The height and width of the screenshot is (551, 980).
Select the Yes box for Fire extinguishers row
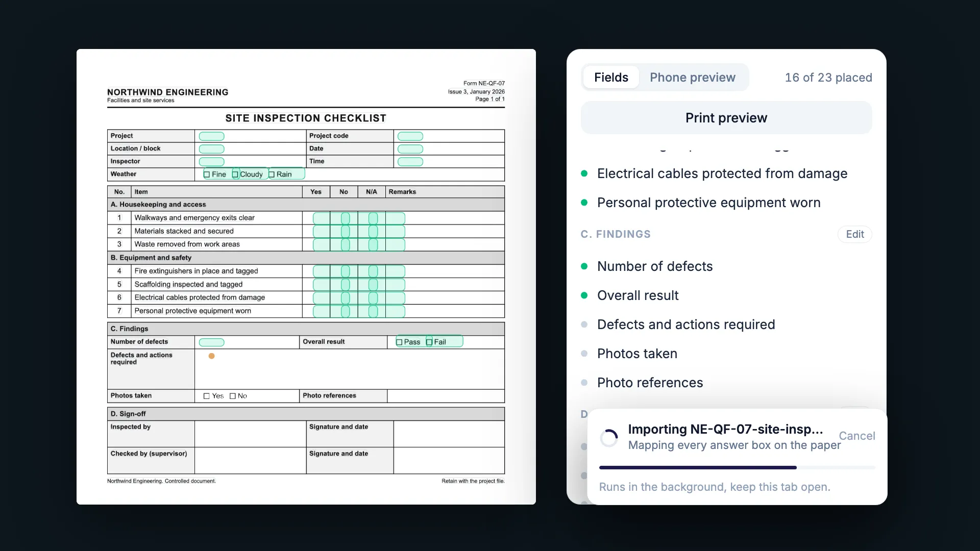coord(322,271)
